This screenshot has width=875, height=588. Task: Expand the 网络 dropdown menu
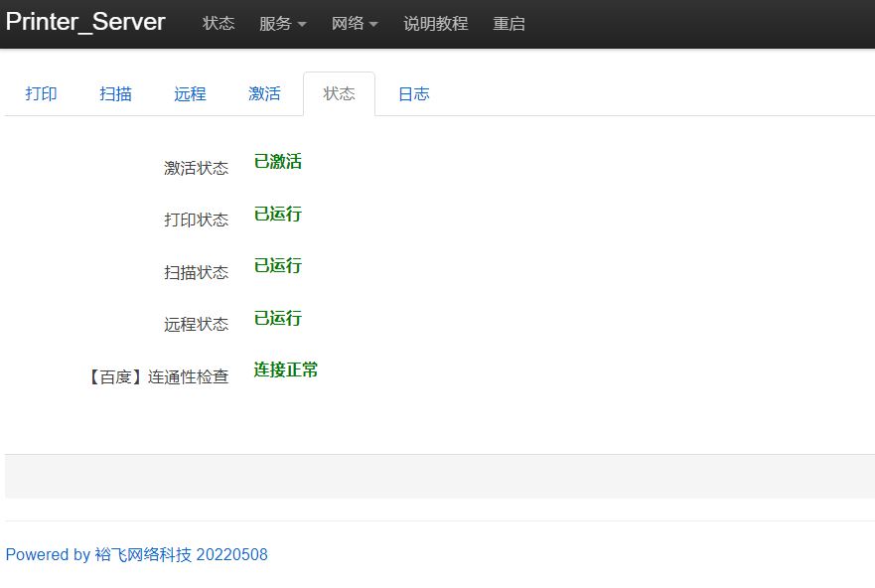tap(355, 24)
